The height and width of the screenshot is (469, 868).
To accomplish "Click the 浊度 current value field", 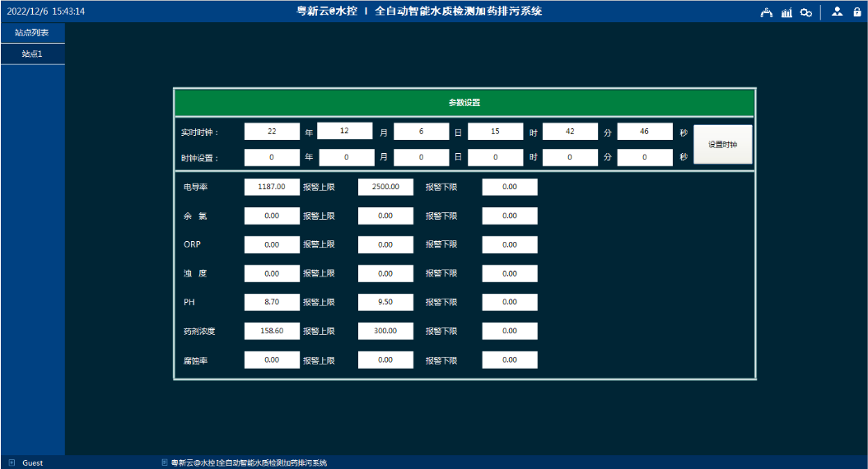I will tap(272, 274).
